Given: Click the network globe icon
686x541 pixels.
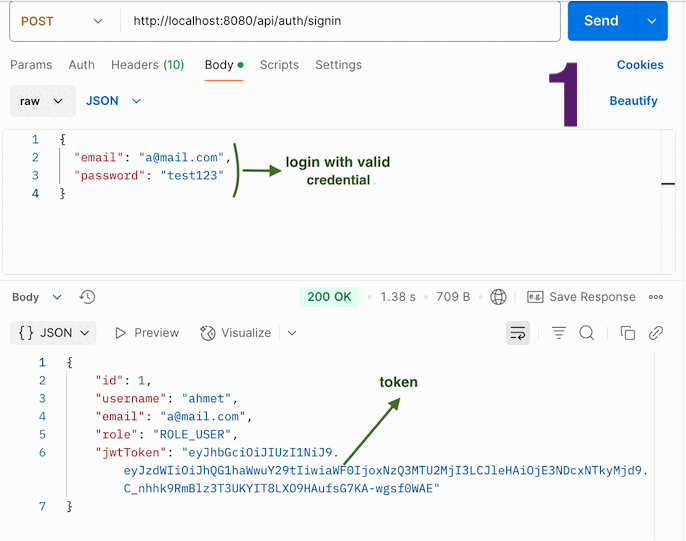Looking at the screenshot, I should tap(498, 297).
